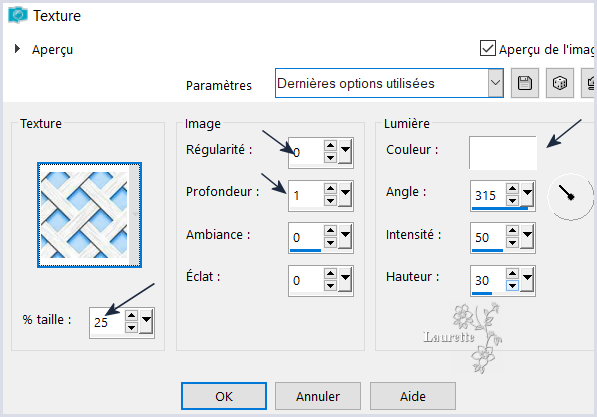Click the save preset floppy disk icon

525,83
